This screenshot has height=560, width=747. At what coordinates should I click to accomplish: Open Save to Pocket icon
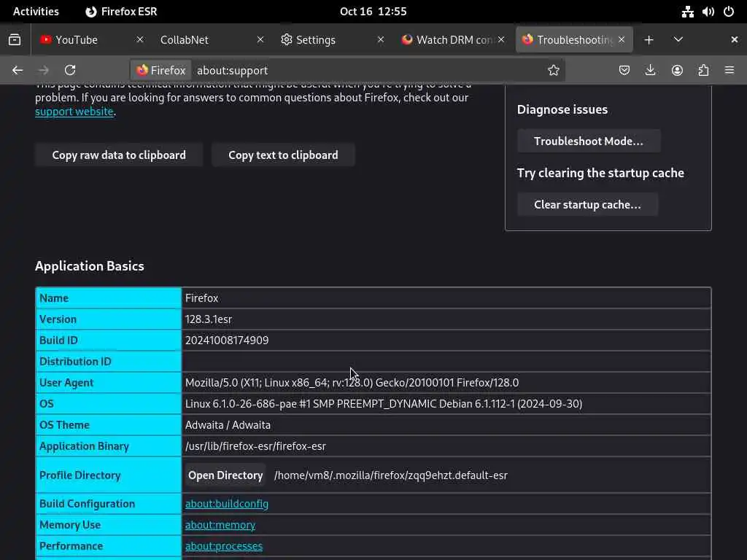(624, 70)
